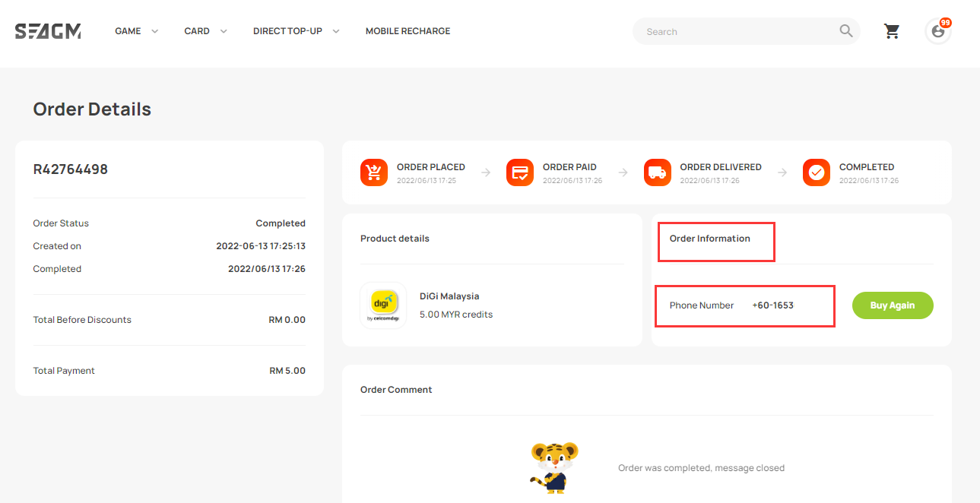Image resolution: width=980 pixels, height=503 pixels.
Task: Select the MOBILE RECHARGE menu item
Action: click(408, 31)
